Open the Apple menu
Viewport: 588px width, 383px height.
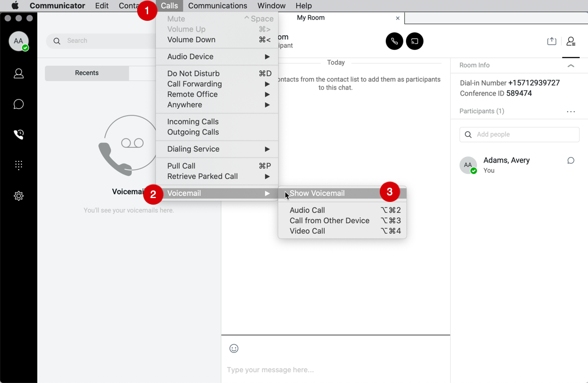[x=15, y=5]
